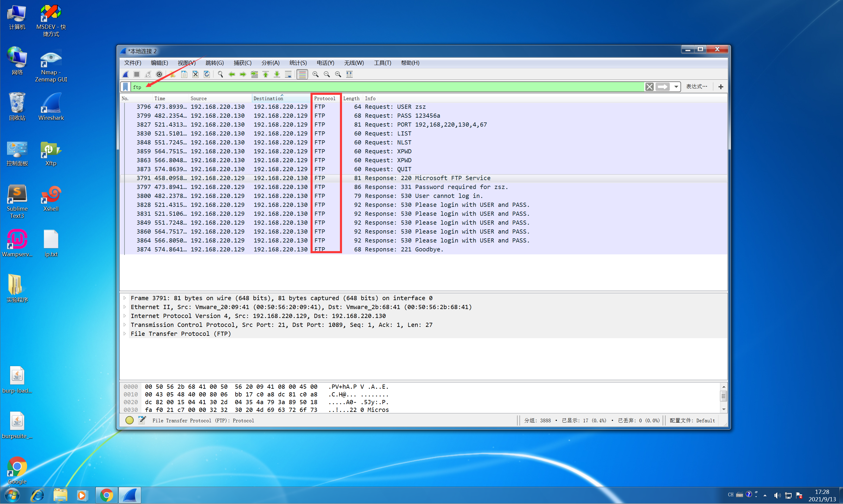Open expert information status circle
Image resolution: width=843 pixels, height=504 pixels.
point(129,420)
